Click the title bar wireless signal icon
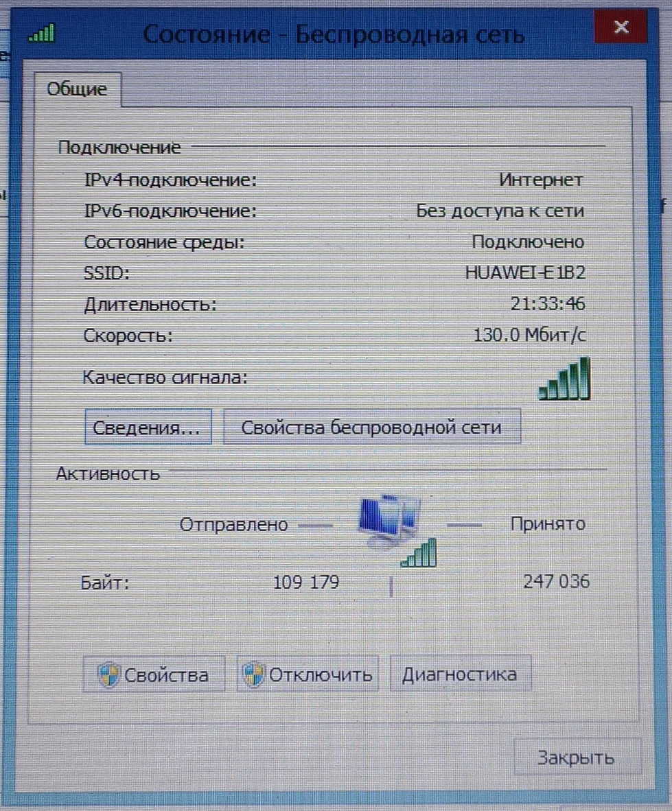 41,33
